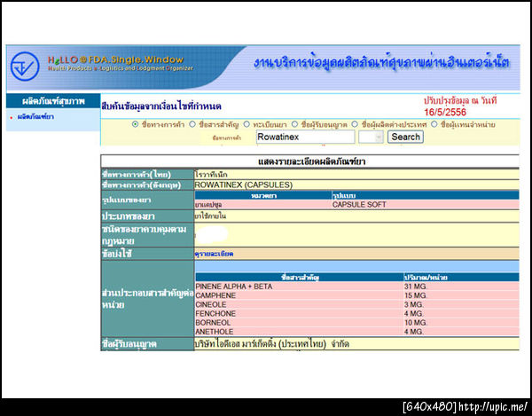Select the ชื่อผู้รับอนุญาต radio button
This screenshot has width=532, height=416.
click(294, 124)
